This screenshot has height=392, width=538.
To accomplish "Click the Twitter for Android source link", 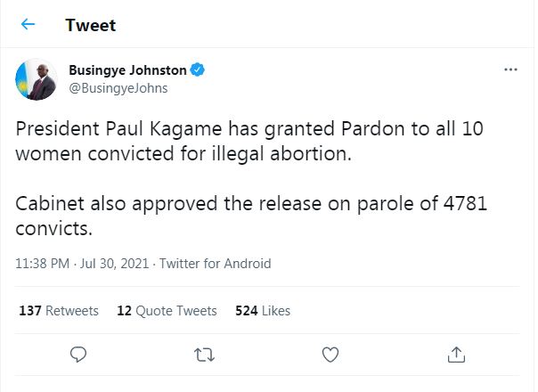I will (x=216, y=264).
